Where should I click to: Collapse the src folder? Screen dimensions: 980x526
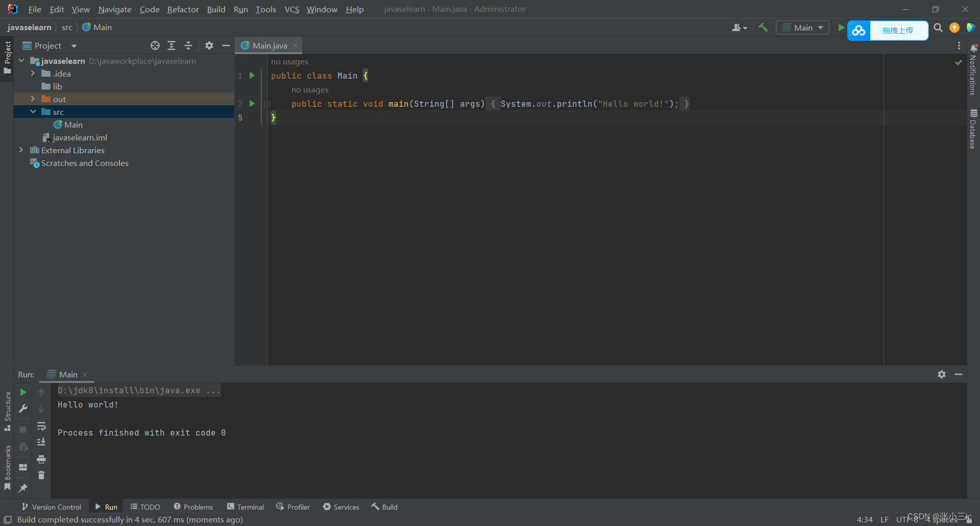click(33, 112)
